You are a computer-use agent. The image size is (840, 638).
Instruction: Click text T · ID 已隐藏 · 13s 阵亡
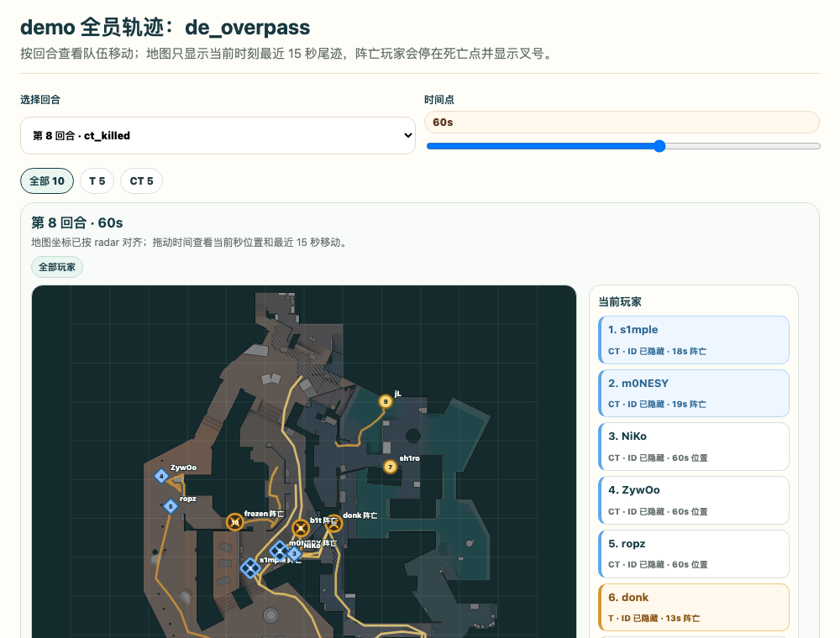point(654,618)
